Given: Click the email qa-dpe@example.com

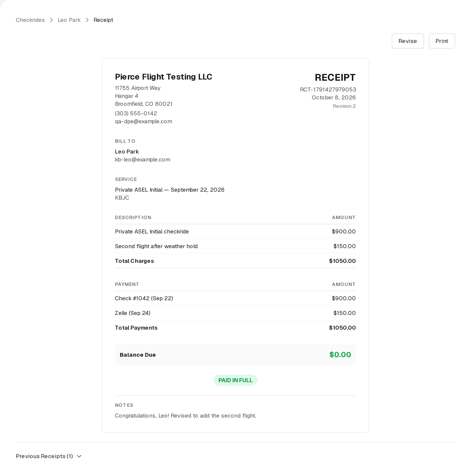Looking at the screenshot, I should 143,121.
